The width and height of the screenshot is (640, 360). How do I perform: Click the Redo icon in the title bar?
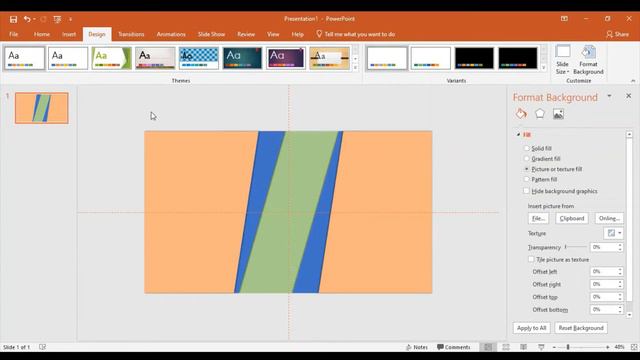click(43, 19)
